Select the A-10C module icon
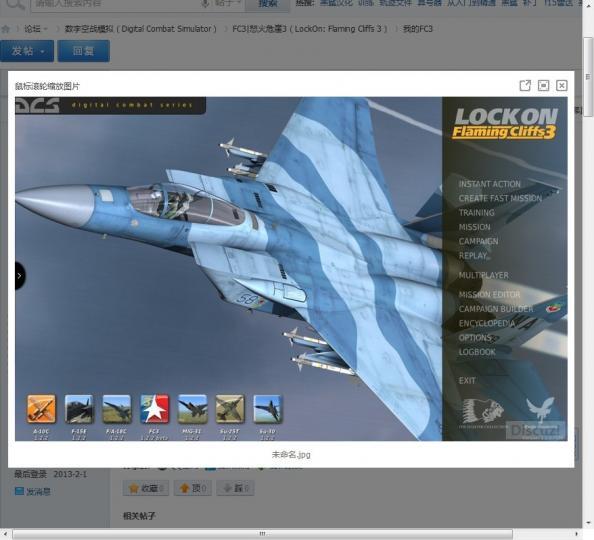Image resolution: width=594 pixels, height=540 pixels. pyautogui.click(x=41, y=409)
